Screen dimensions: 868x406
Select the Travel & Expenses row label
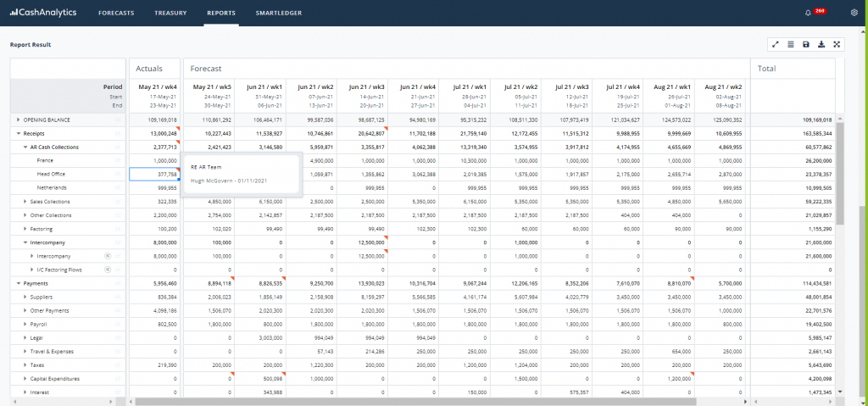(52, 351)
